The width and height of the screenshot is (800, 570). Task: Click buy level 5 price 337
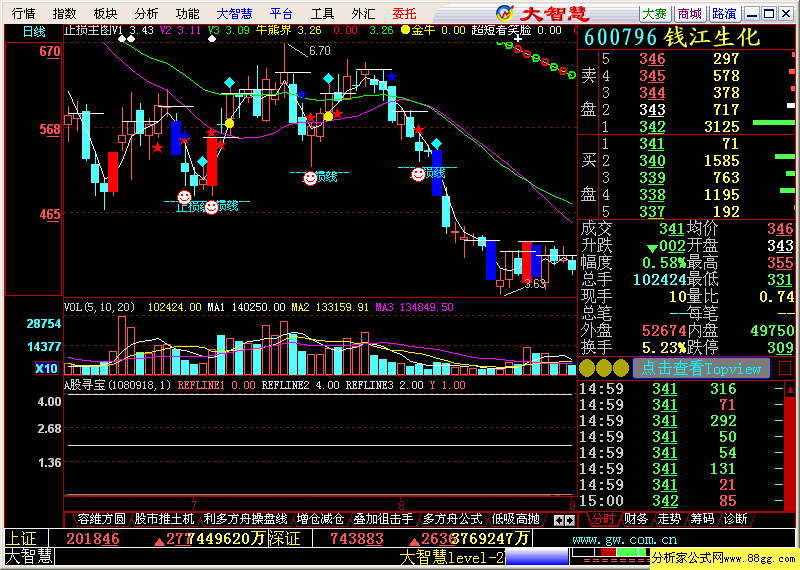(652, 212)
